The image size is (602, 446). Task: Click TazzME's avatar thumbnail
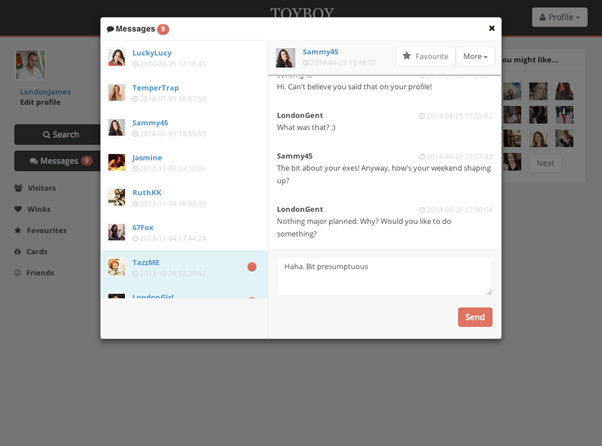click(x=116, y=267)
